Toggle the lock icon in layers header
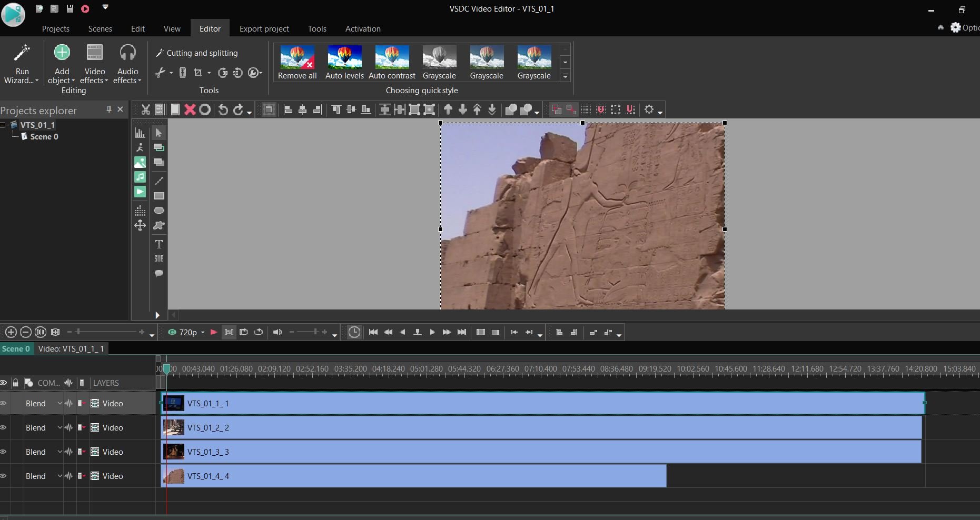 pyautogui.click(x=16, y=383)
